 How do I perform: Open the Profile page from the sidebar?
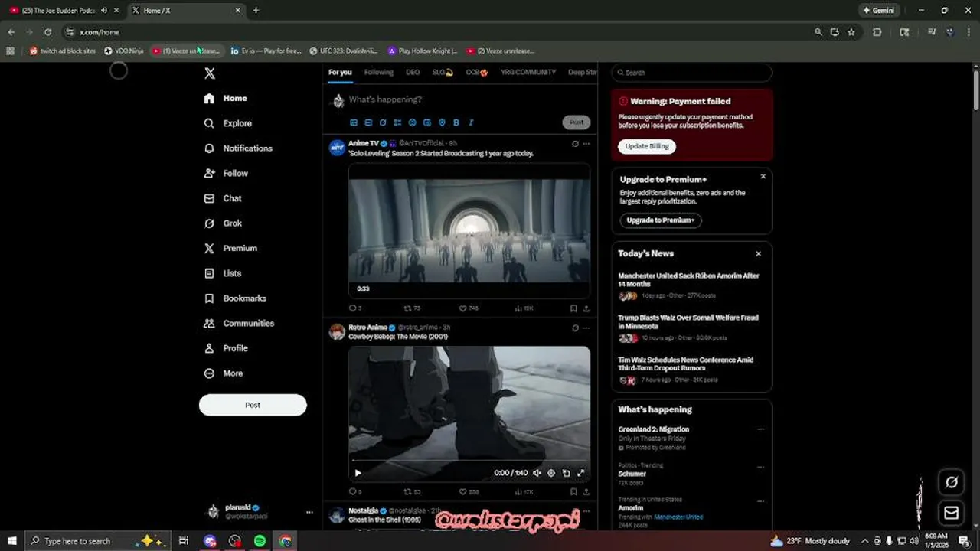(226, 348)
